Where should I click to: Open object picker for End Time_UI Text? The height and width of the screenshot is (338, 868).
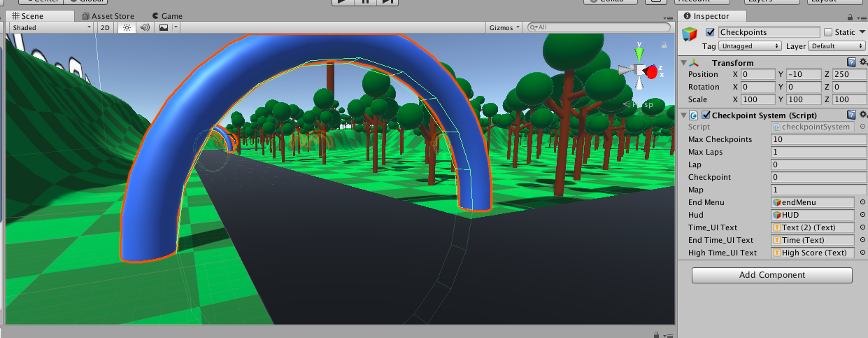click(862, 240)
